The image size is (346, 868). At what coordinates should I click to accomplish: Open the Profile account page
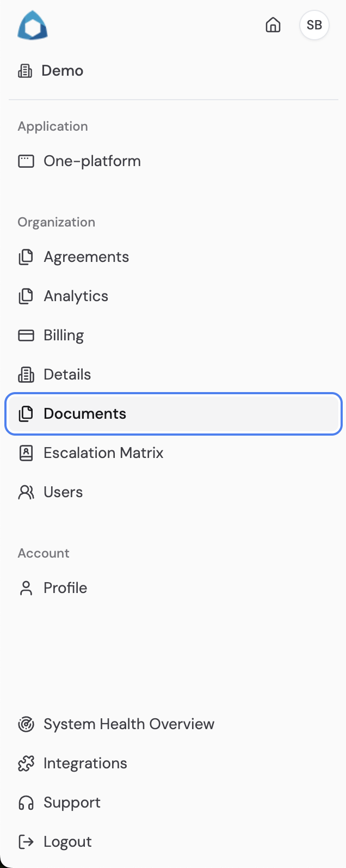tap(65, 588)
